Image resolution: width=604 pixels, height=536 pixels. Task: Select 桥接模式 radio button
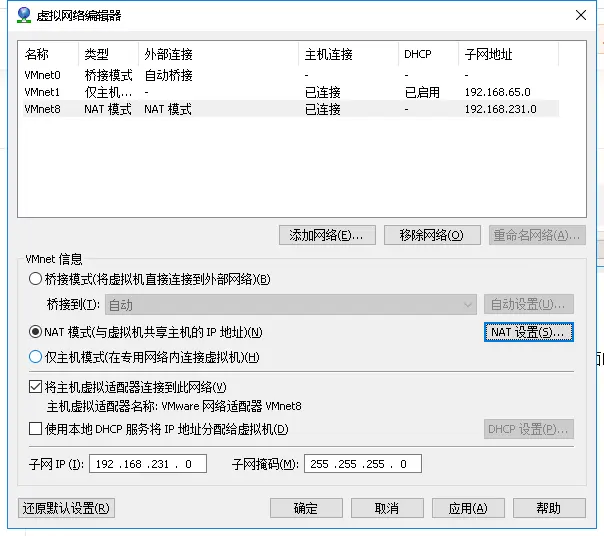point(35,279)
